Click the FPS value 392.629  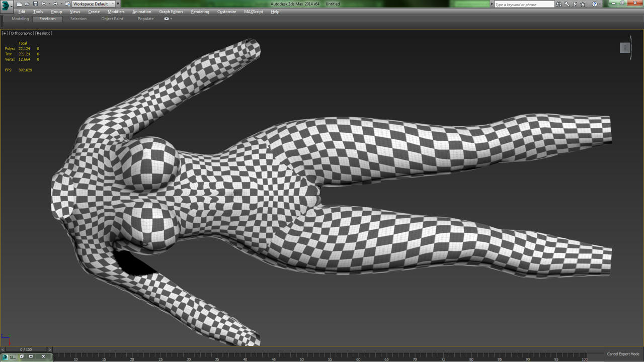click(25, 70)
